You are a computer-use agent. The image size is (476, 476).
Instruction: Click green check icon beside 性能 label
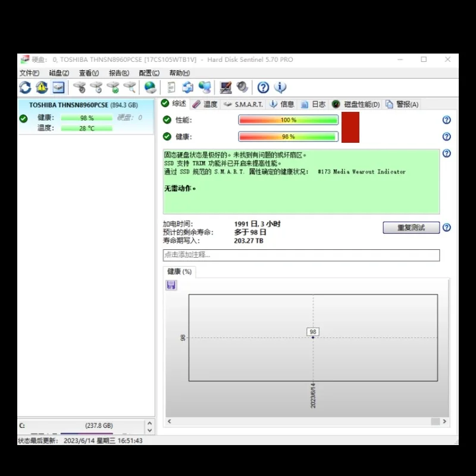167,120
